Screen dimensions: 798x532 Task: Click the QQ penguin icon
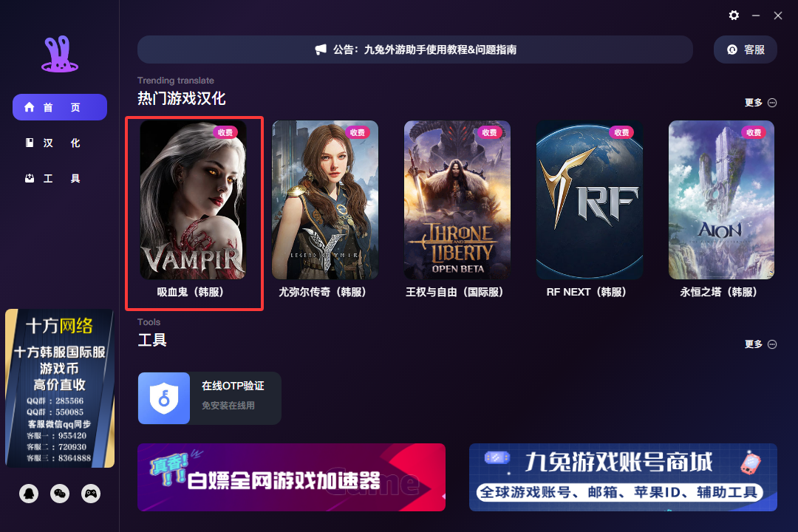[29, 494]
